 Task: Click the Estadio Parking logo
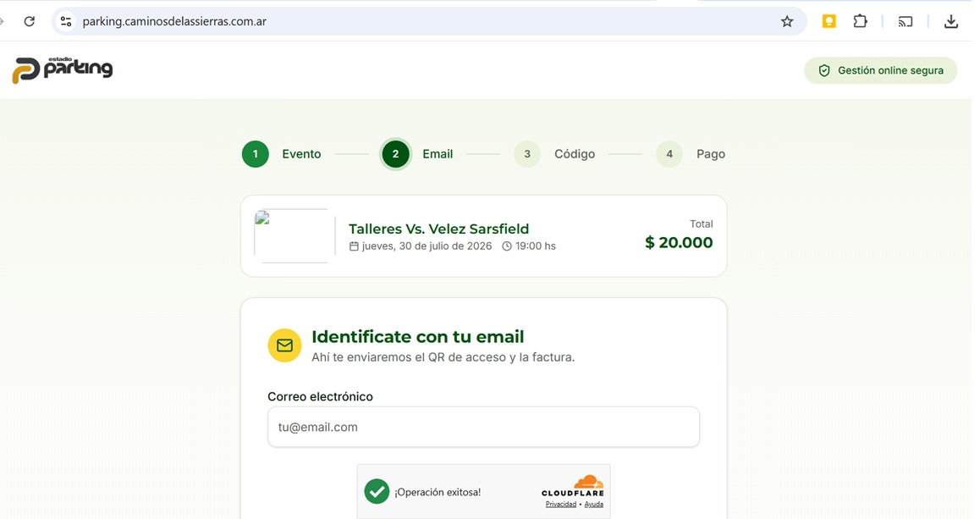coord(63,69)
